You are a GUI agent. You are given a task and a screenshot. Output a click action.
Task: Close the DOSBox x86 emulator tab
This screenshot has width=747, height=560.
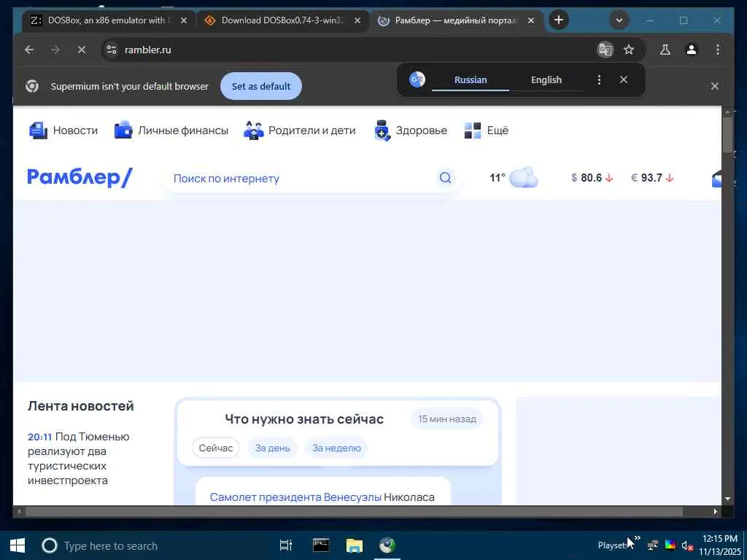click(x=184, y=20)
